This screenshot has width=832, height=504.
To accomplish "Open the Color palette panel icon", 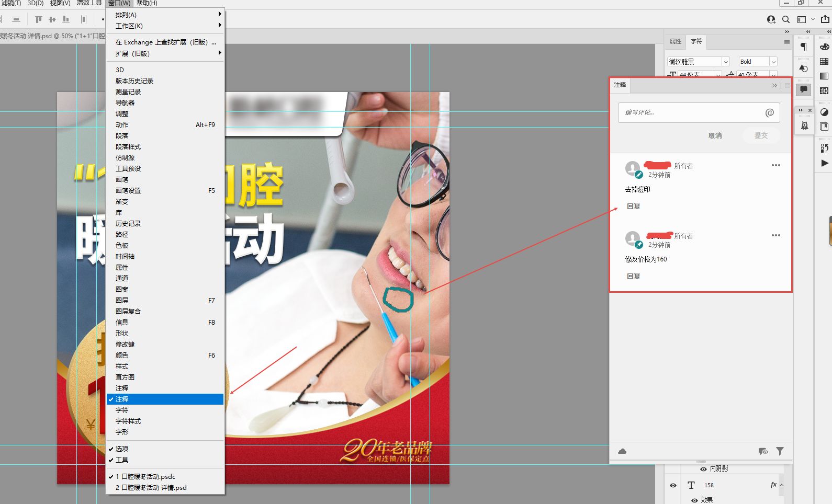I will tap(824, 47).
